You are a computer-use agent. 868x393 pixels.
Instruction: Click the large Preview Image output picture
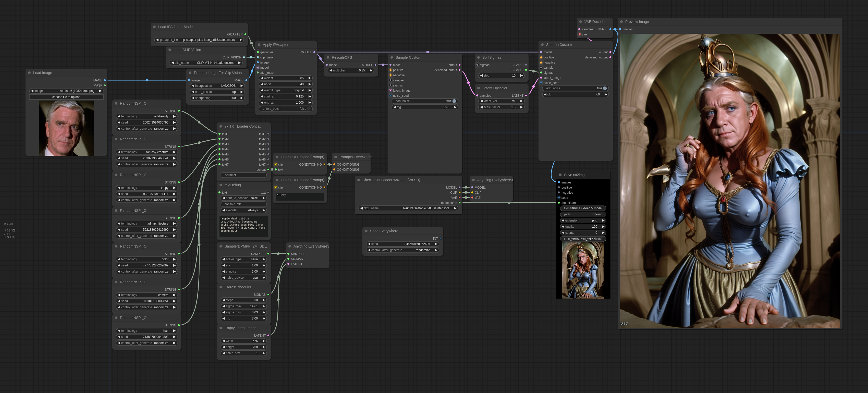[730, 181]
